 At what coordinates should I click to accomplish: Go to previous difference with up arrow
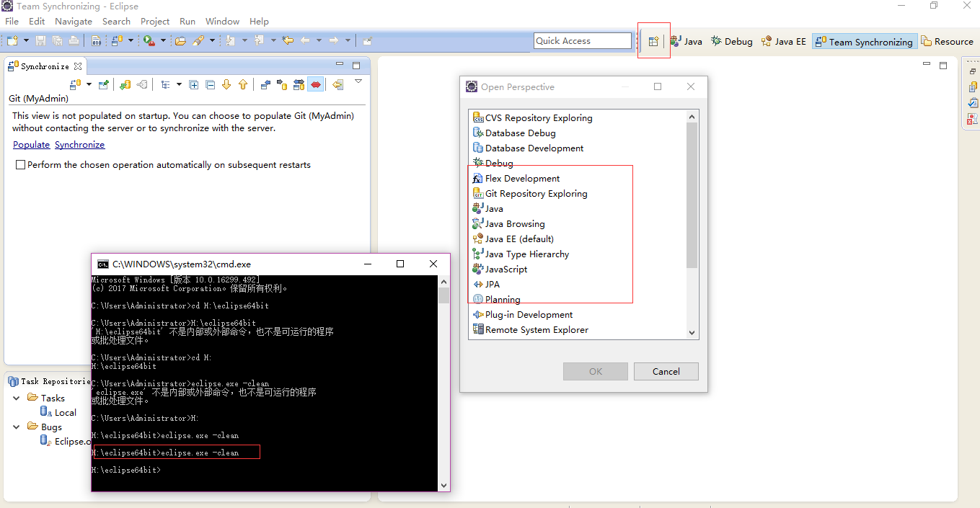[x=243, y=85]
